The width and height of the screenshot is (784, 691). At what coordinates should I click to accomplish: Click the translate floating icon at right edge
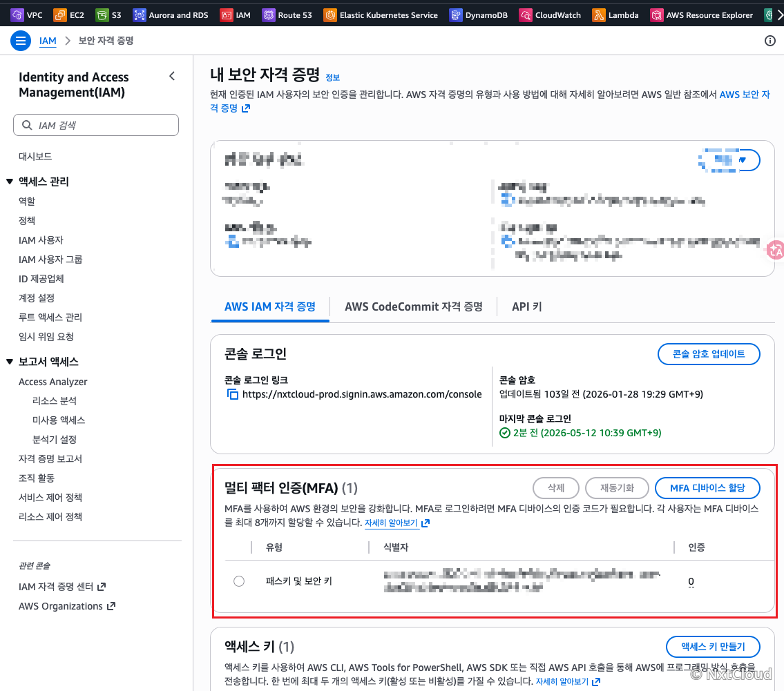coord(776,250)
